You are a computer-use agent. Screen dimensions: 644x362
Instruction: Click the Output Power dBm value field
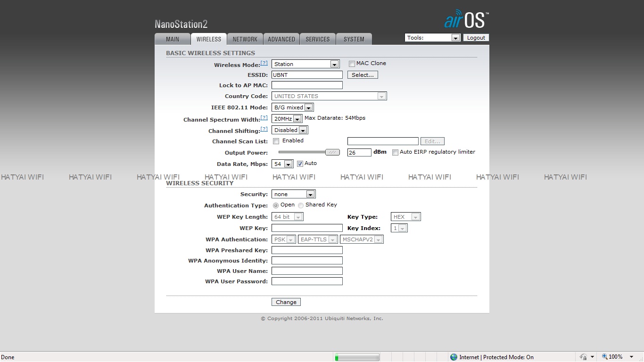pyautogui.click(x=359, y=153)
